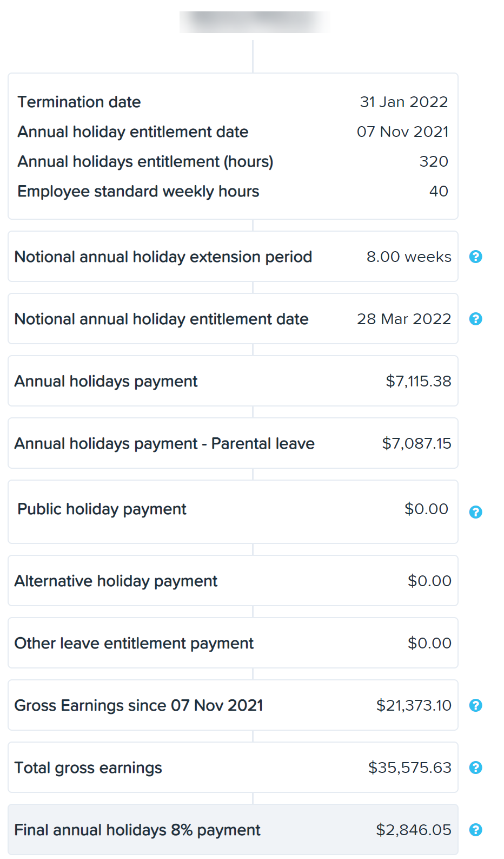Image resolution: width=504 pixels, height=859 pixels.
Task: Click the Final annual holidays 8% payment row
Action: 233,830
